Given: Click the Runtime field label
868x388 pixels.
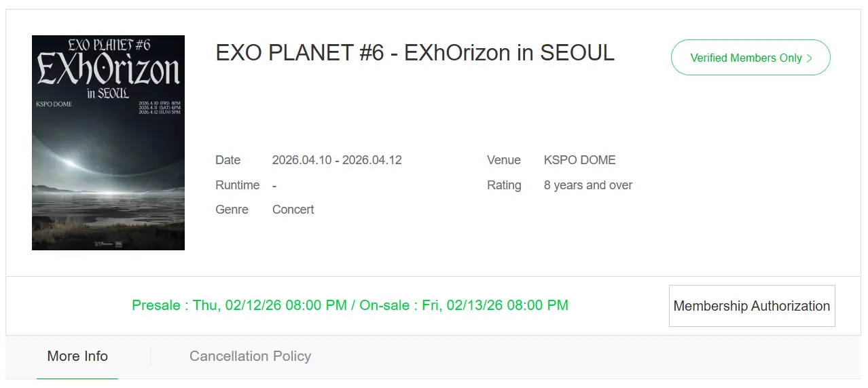Looking at the screenshot, I should (237, 185).
